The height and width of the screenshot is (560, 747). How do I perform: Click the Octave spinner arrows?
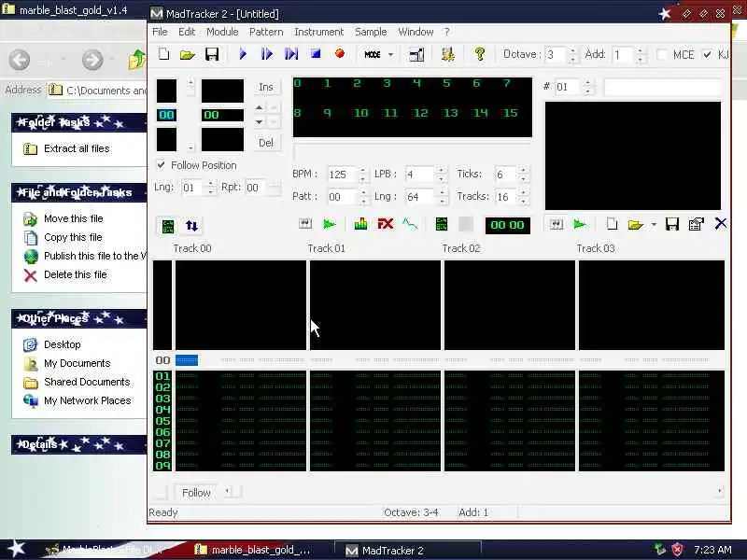(573, 55)
